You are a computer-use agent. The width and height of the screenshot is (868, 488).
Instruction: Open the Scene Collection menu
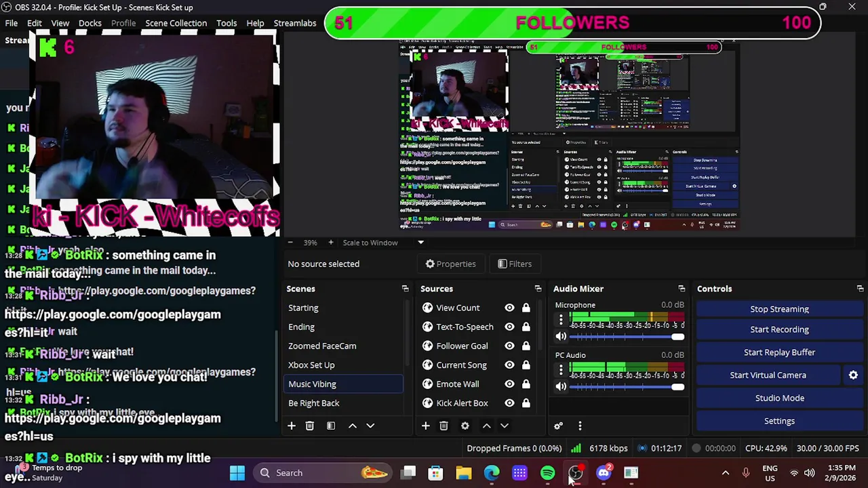click(x=176, y=23)
